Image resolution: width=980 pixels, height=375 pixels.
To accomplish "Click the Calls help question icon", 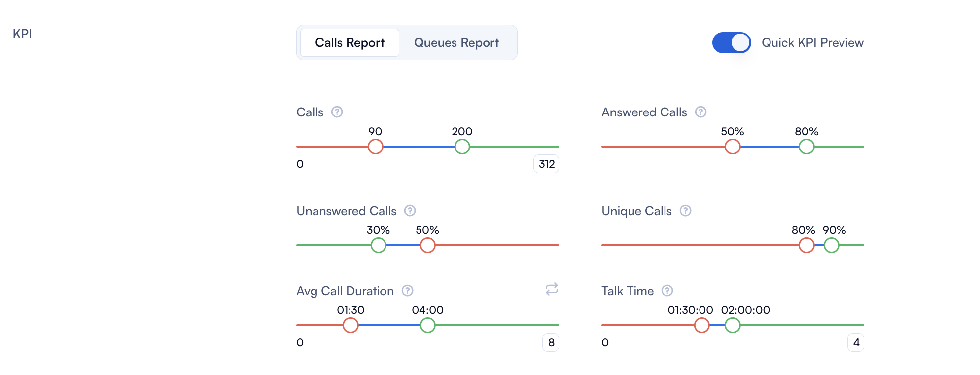I will [x=337, y=112].
